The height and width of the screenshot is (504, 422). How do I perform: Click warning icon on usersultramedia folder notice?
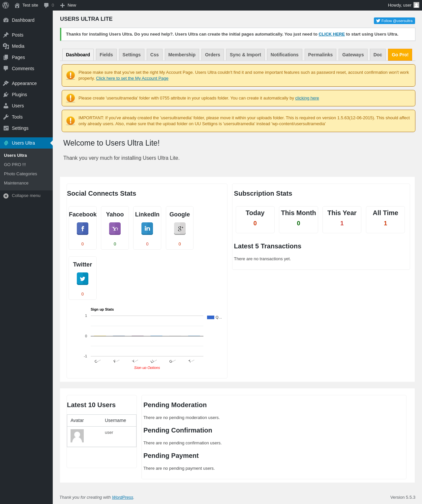coord(71,98)
